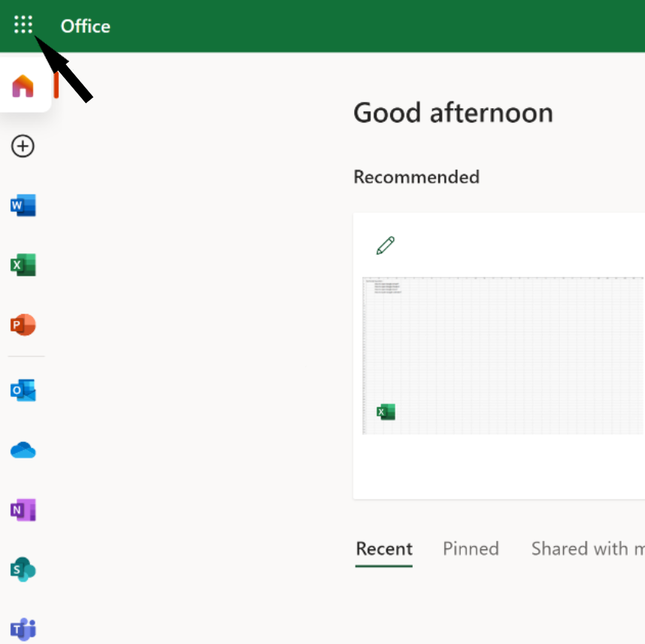645x644 pixels.
Task: Launch OneNote from the sidebar
Action: [x=23, y=510]
